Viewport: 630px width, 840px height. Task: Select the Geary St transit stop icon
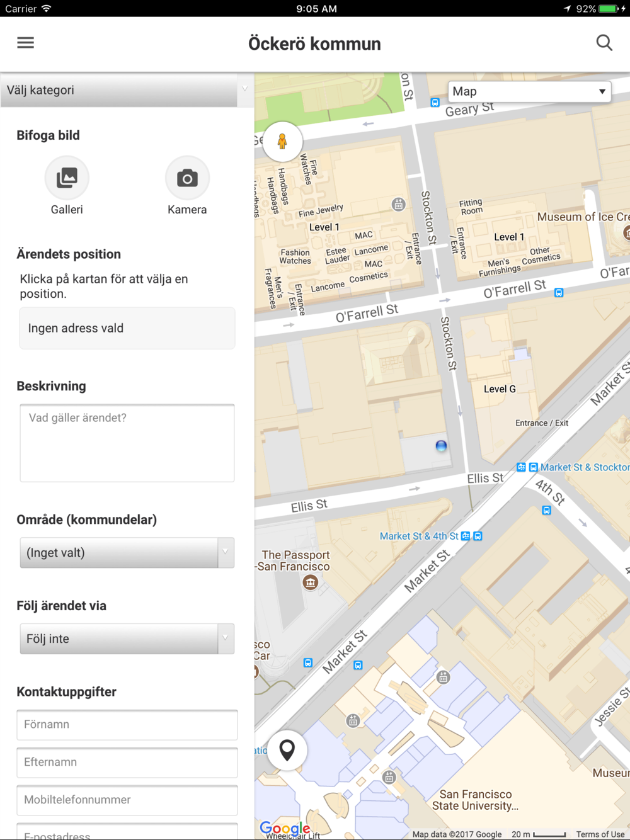coord(435,103)
